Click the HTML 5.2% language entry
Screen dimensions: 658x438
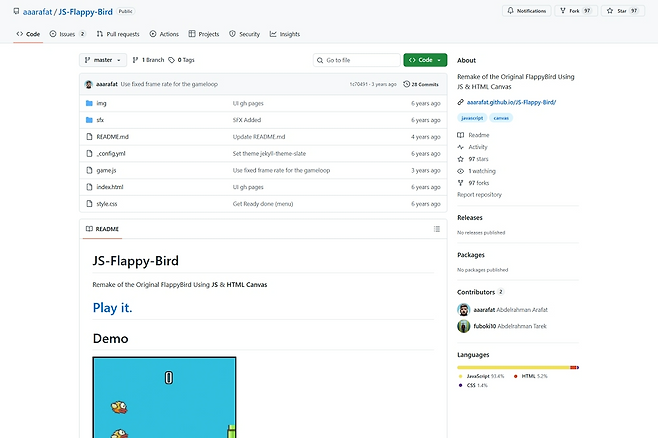[531, 376]
